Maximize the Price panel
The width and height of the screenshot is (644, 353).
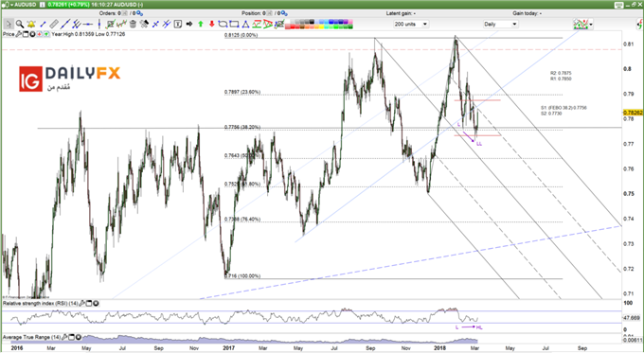click(26, 34)
